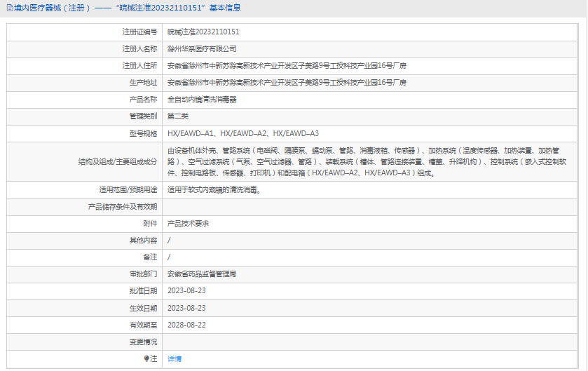Screen dimensions: 588x371
Task: Open the 详情 link in the notes row
Action: coord(175,359)
